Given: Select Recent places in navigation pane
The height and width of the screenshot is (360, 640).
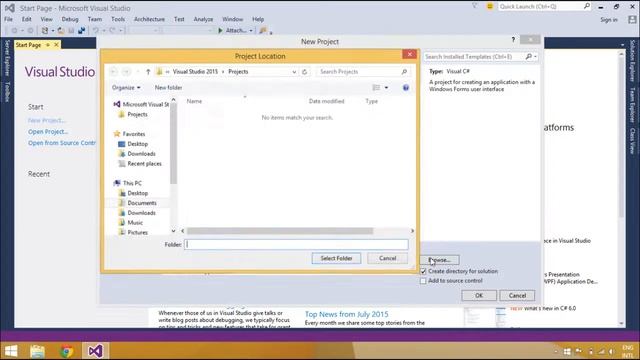Looking at the screenshot, I should click(x=140, y=164).
